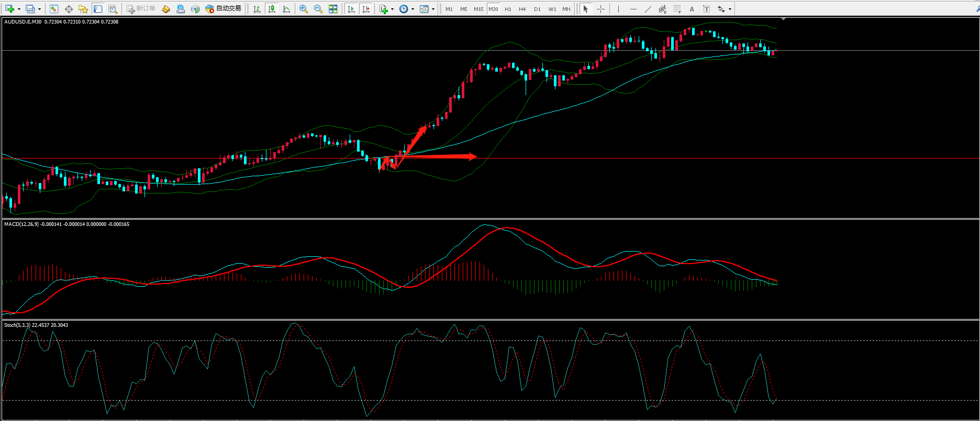
Task: Draw a trendline with the trendline tool
Action: point(648,9)
